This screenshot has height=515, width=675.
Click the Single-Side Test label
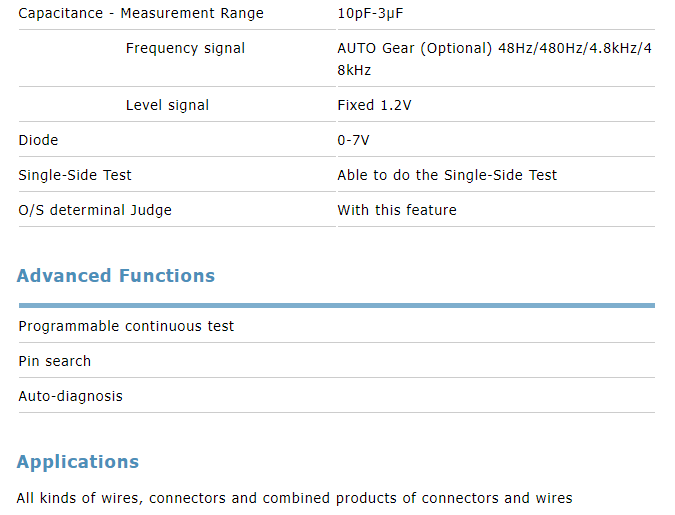74,175
